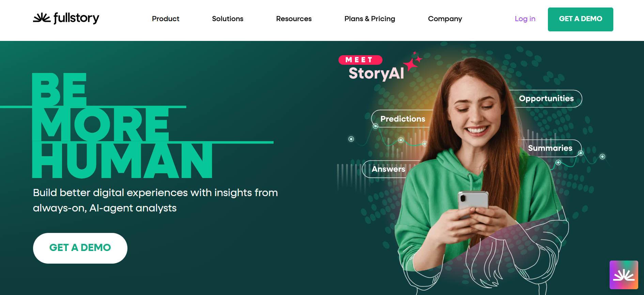
Task: Click the smartphone in the woman's hands
Action: pos(473,204)
